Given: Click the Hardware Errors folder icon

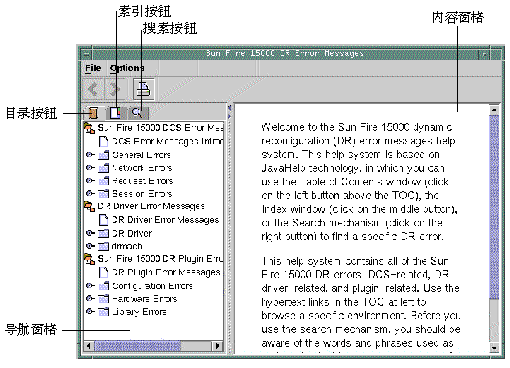Looking at the screenshot, I should pos(104,299).
